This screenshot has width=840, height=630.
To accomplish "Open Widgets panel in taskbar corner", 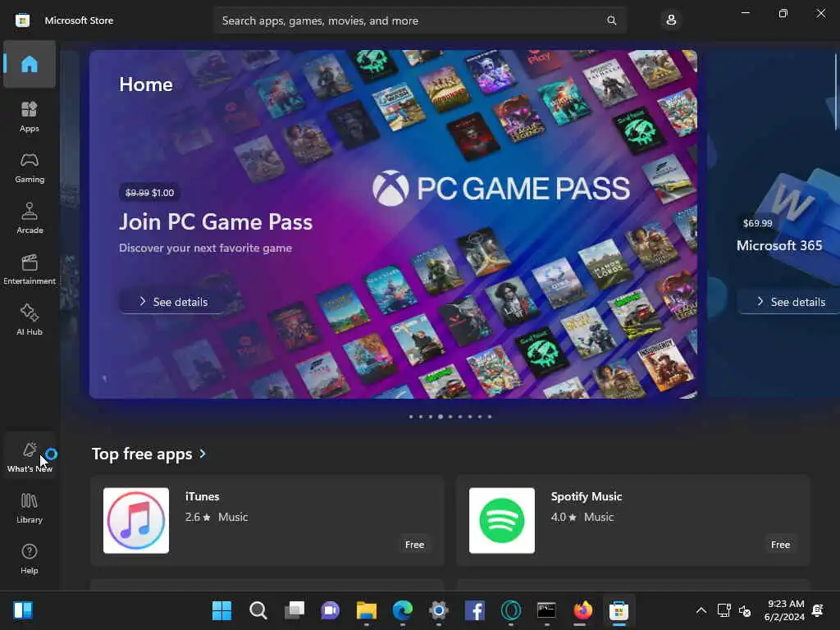I will point(23,610).
